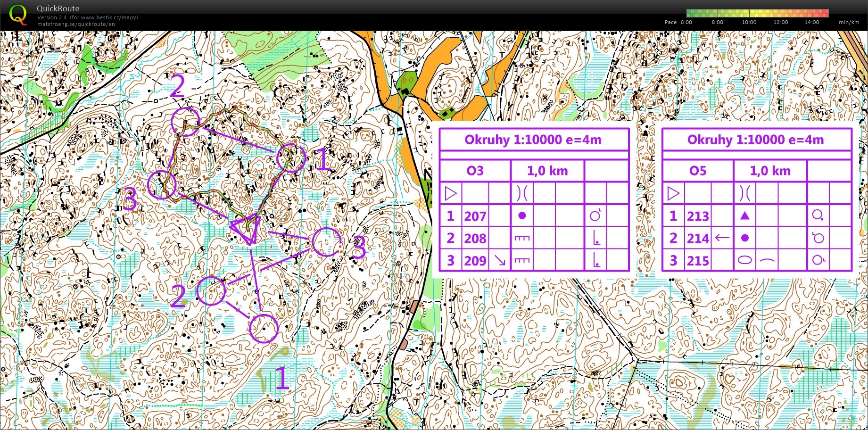Click the start triangle symbol in O3 table
This screenshot has width=868, height=430.
[x=451, y=193]
